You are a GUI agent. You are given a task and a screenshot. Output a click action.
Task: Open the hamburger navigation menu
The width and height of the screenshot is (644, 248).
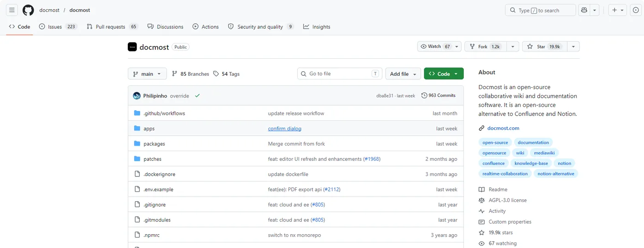click(12, 10)
